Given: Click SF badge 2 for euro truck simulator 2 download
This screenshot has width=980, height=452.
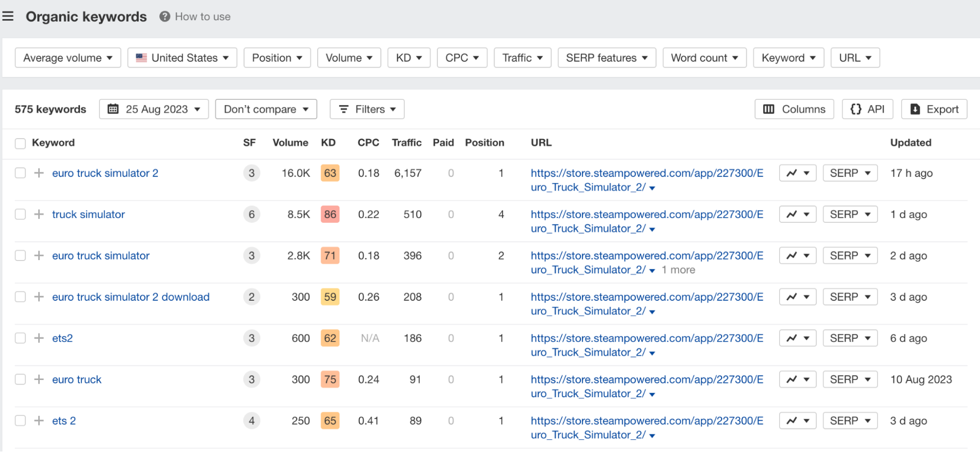Looking at the screenshot, I should click(x=251, y=297).
